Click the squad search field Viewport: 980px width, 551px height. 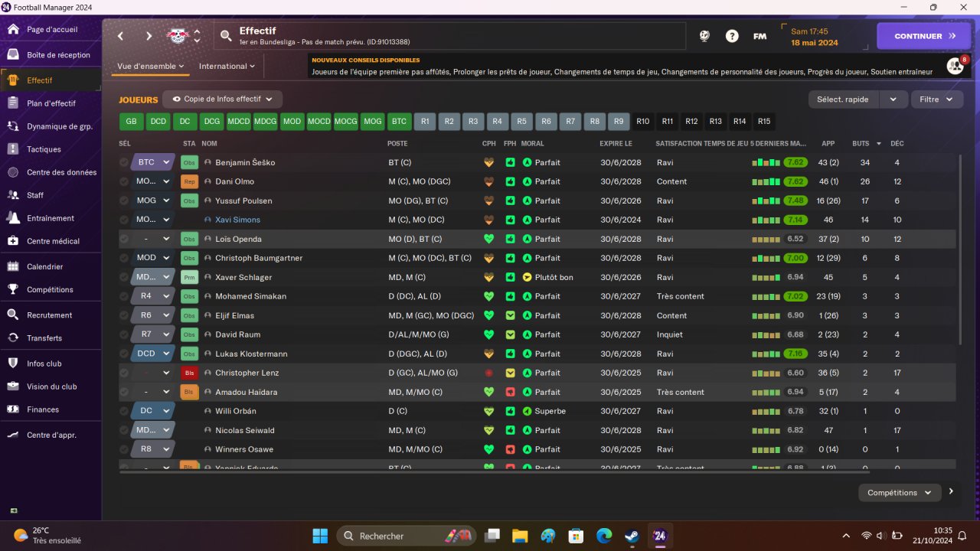pyautogui.click(x=449, y=36)
